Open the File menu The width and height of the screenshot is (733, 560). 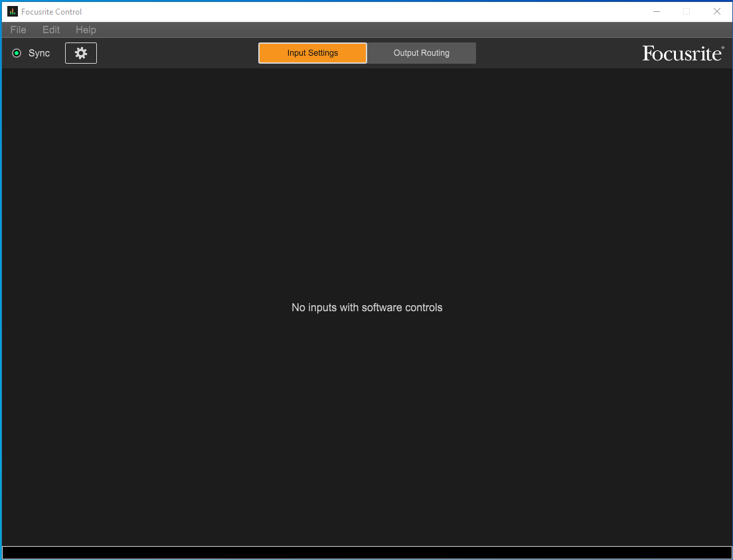[x=18, y=30]
